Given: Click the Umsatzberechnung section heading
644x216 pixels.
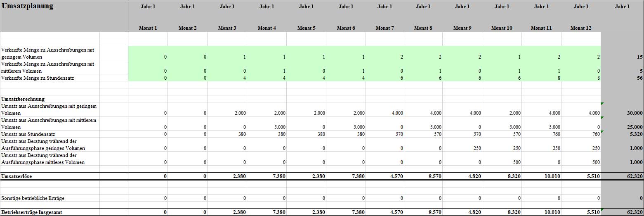Looking at the screenshot, I should 23,99.
